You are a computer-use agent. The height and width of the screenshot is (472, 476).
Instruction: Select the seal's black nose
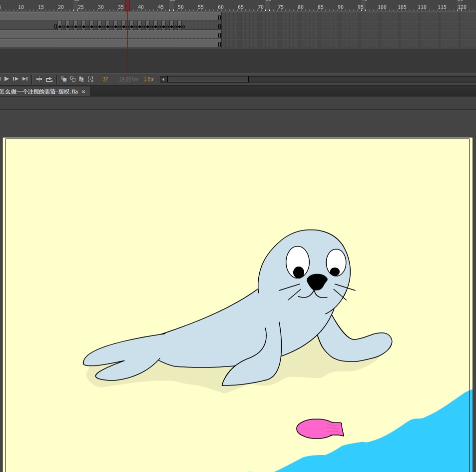point(317,281)
